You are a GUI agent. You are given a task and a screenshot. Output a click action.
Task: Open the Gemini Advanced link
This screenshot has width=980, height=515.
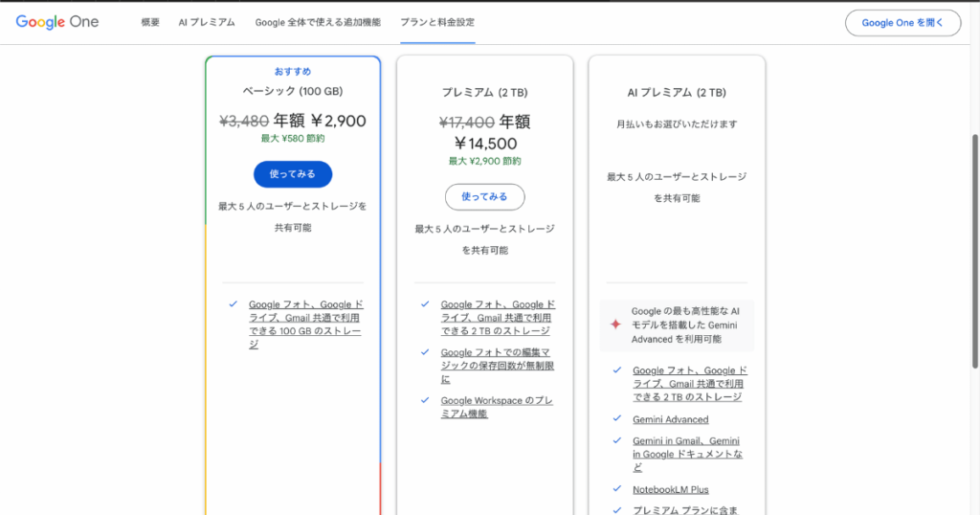pyautogui.click(x=671, y=419)
